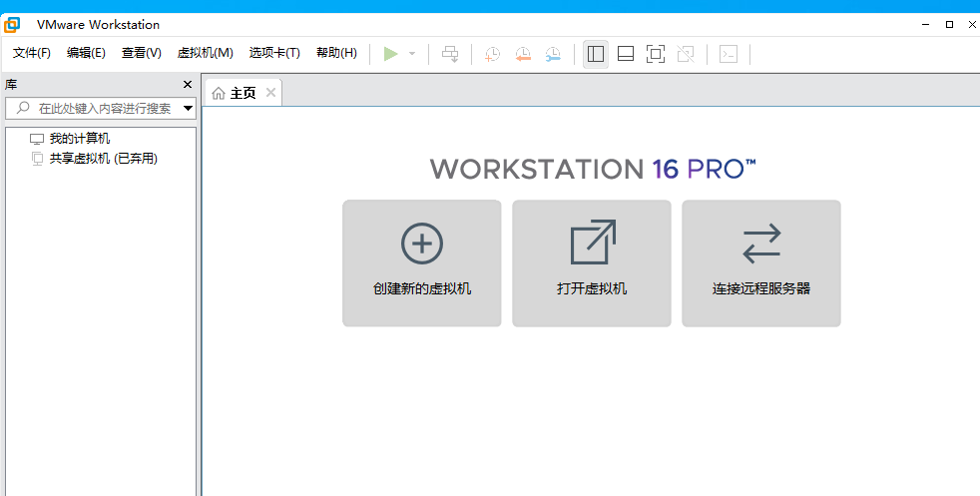Open the 帮助(H) menu

[337, 53]
